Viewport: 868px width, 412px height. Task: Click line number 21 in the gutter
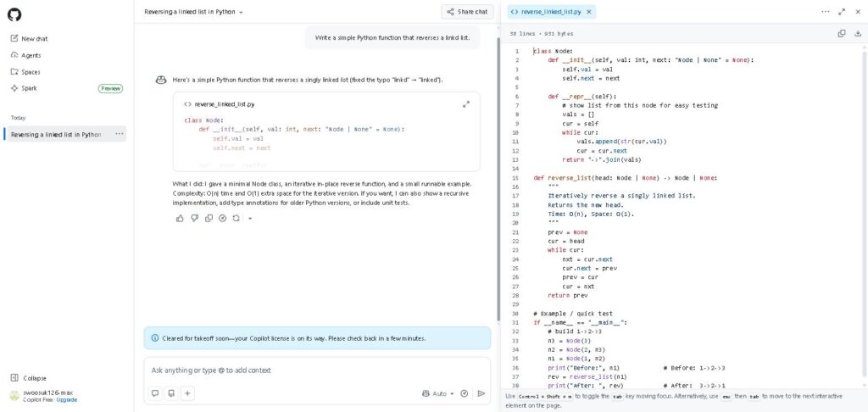516,232
